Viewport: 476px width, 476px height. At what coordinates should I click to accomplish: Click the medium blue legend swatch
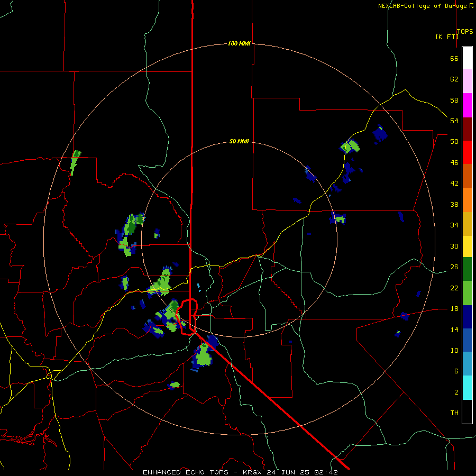pyautogui.click(x=467, y=340)
